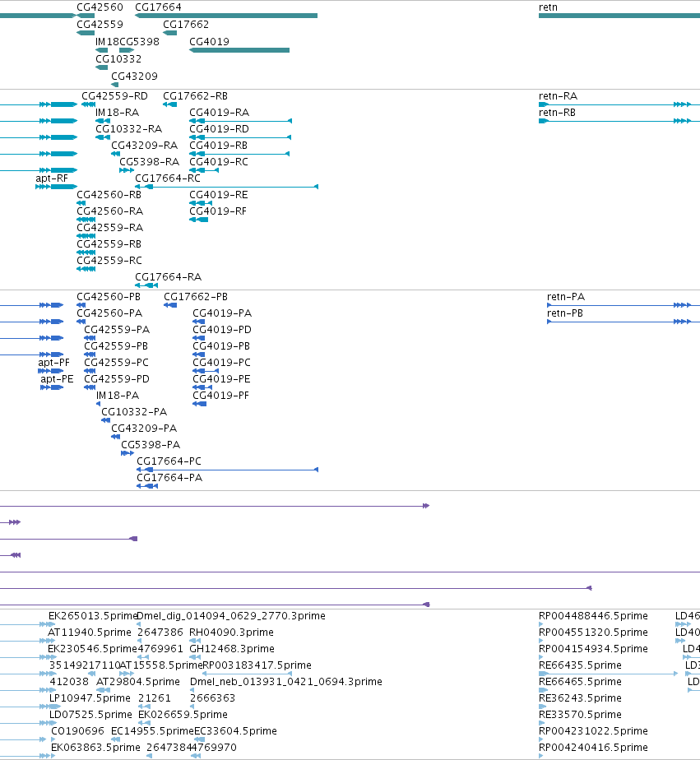
Task: Select EST RP003183417.5prime
Action: point(257,665)
